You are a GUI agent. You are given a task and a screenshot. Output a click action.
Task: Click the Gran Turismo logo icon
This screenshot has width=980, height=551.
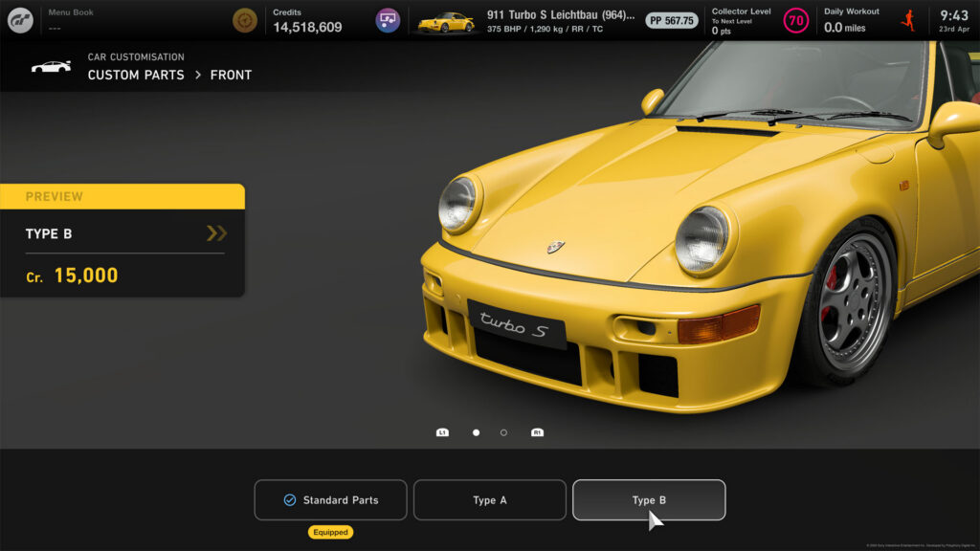20,21
